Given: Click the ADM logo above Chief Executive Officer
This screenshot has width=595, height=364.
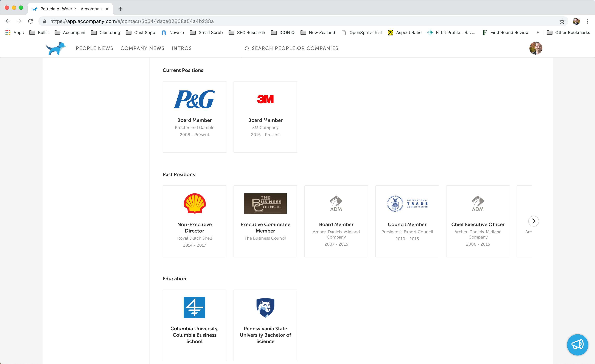Looking at the screenshot, I should [x=478, y=203].
